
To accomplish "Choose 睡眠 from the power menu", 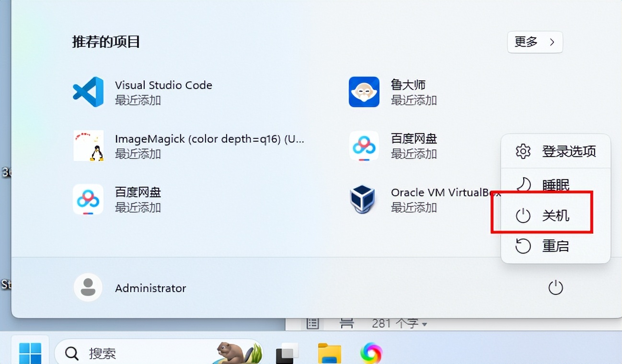I will tap(556, 184).
